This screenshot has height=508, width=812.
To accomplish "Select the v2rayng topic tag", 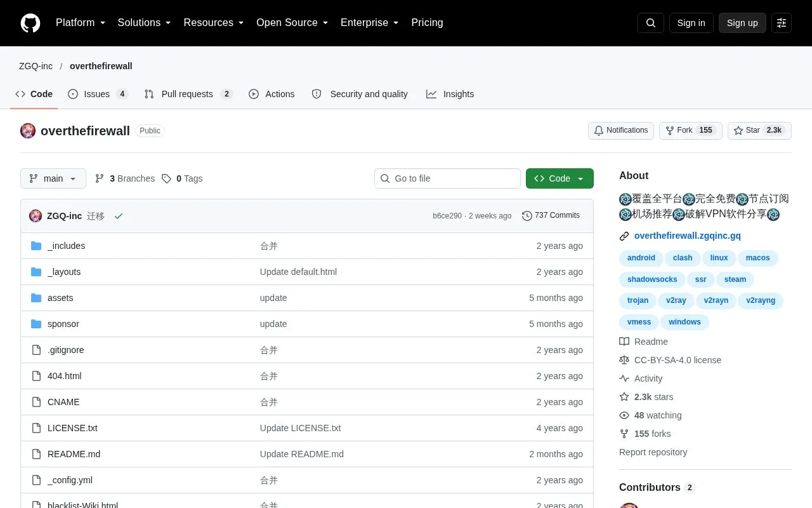I will point(761,300).
